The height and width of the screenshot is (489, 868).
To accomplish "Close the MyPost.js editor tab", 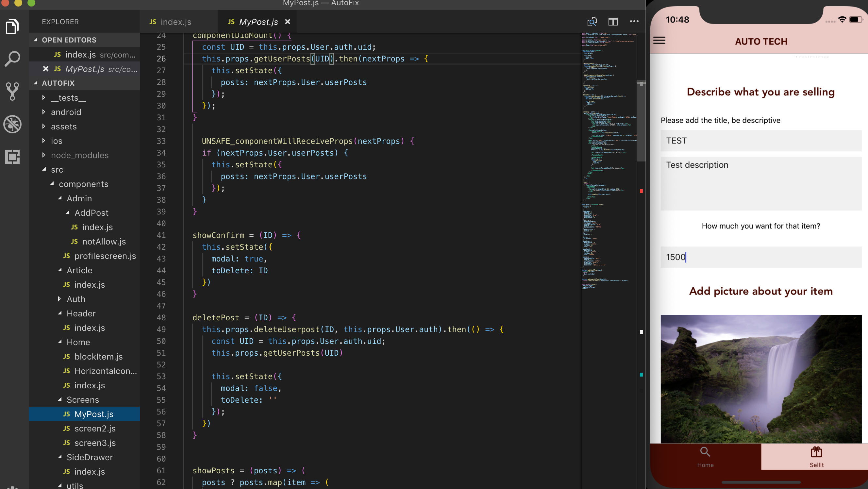I will (287, 22).
